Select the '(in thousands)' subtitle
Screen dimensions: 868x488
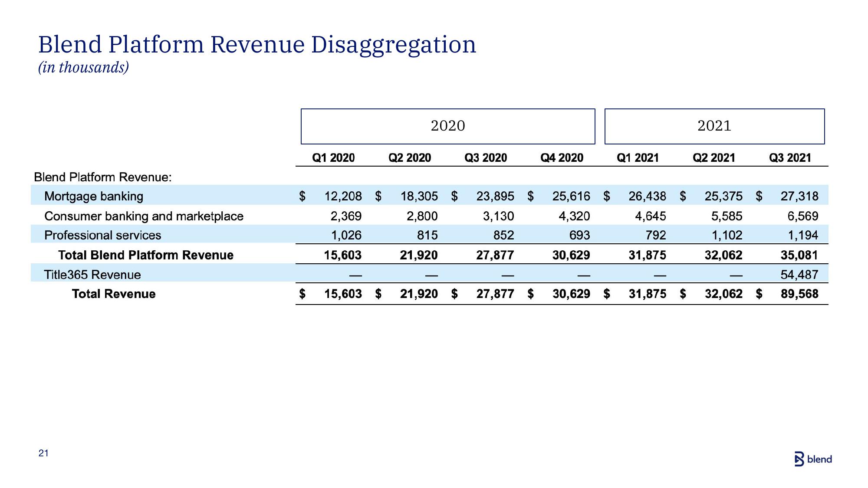click(83, 67)
